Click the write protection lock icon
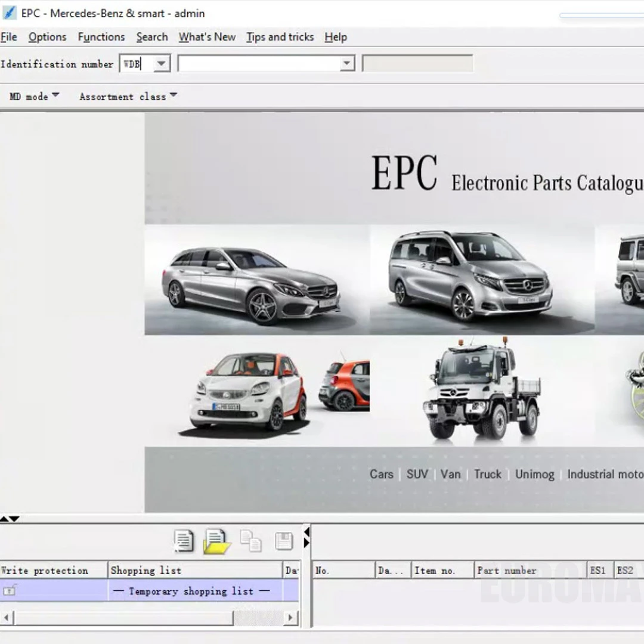The height and width of the screenshot is (644, 644). coord(10,591)
